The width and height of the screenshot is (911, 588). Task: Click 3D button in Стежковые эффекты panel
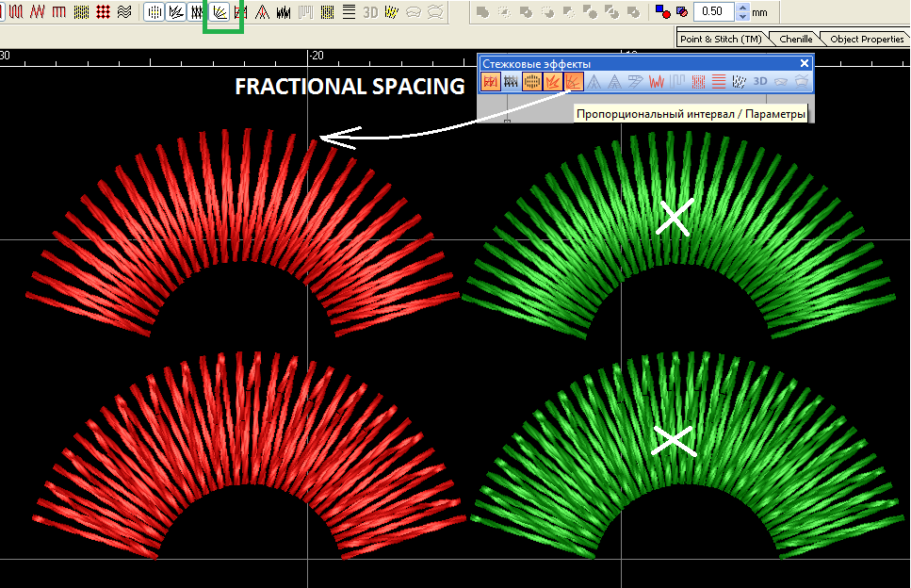[760, 82]
